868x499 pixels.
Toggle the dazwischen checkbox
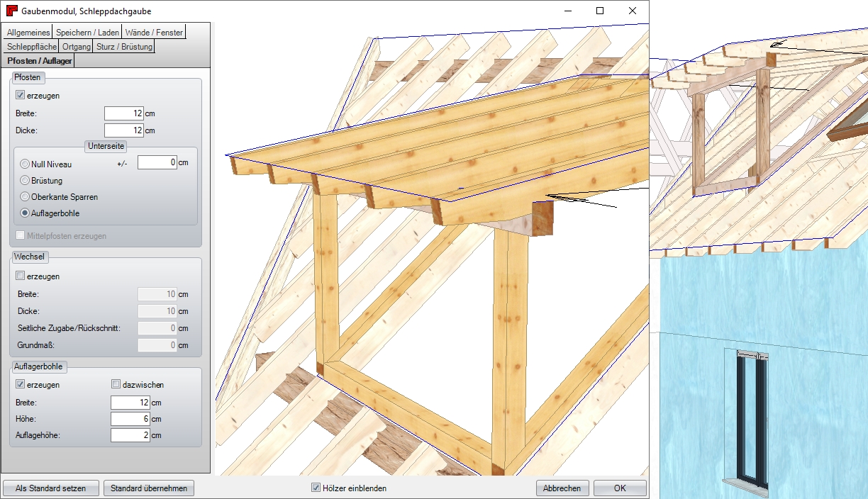click(116, 385)
